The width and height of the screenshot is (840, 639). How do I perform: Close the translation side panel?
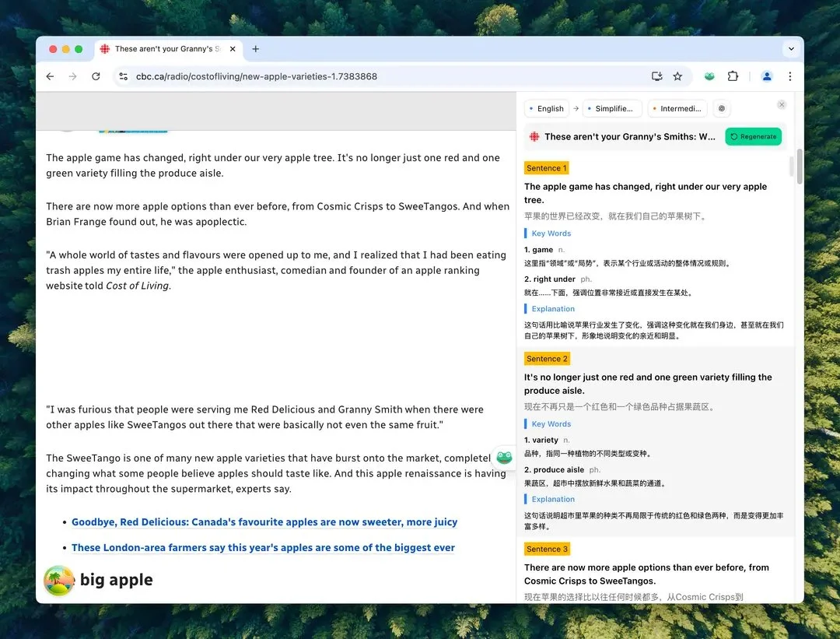tap(782, 104)
